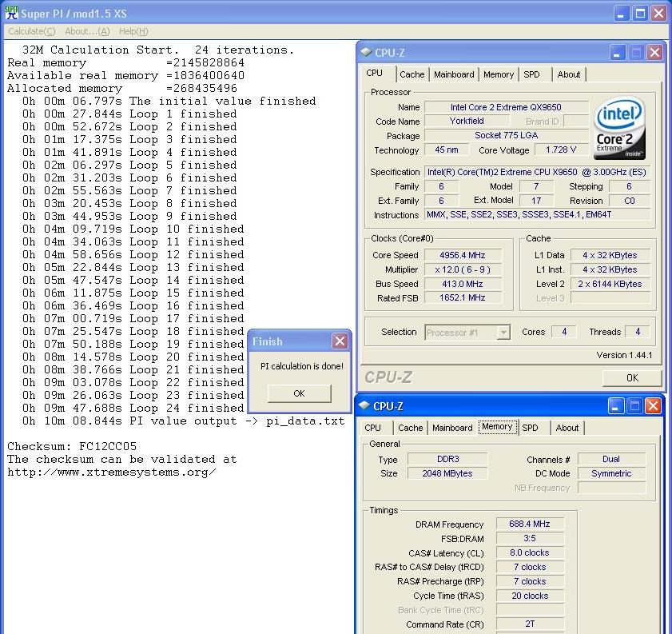The image size is (672, 634).
Task: Minimize the lower CPU-Z window
Action: tap(615, 406)
